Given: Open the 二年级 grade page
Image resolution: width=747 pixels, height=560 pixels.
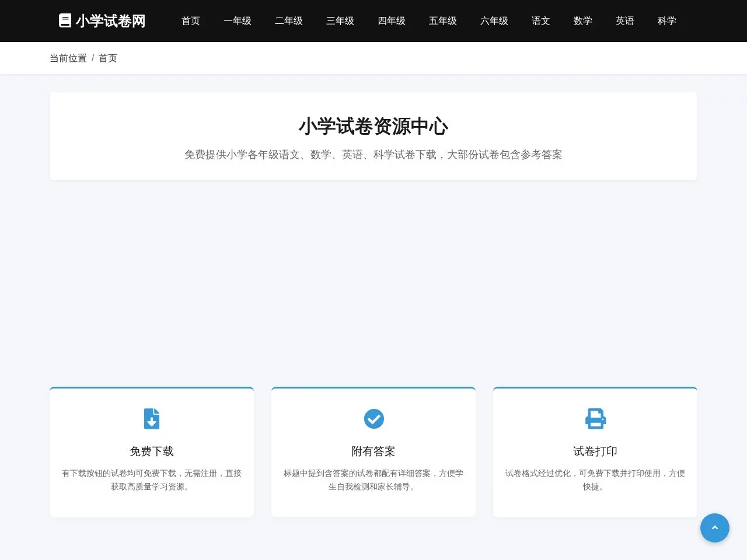Looking at the screenshot, I should click(289, 20).
